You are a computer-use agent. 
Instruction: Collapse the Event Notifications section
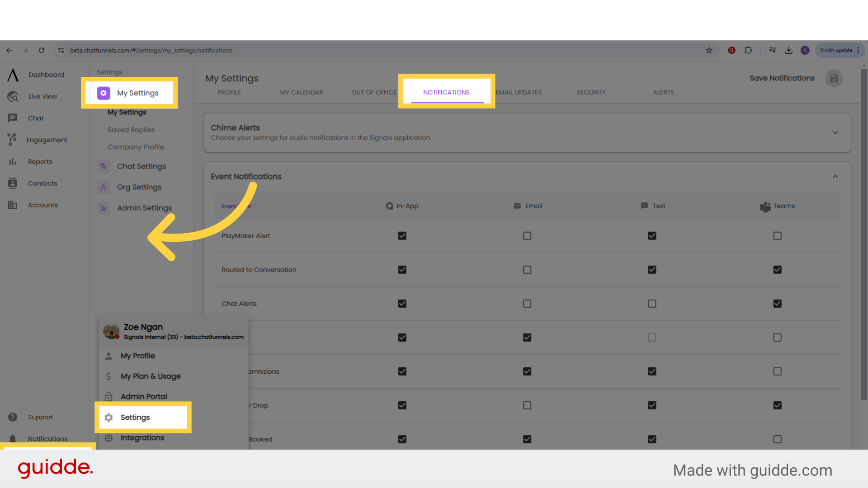pyautogui.click(x=835, y=177)
